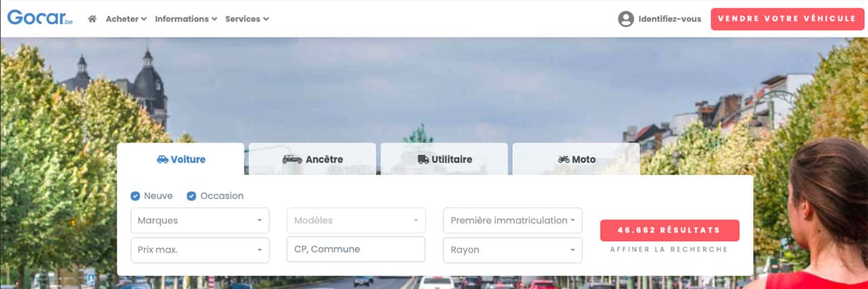Expand the Première immatriculation dropdown

[x=513, y=221]
